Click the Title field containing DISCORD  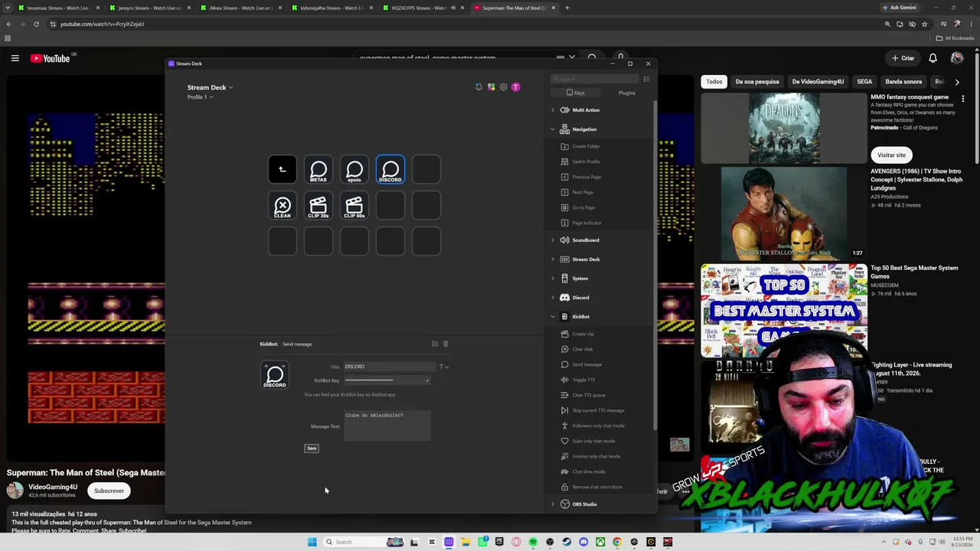click(x=389, y=367)
